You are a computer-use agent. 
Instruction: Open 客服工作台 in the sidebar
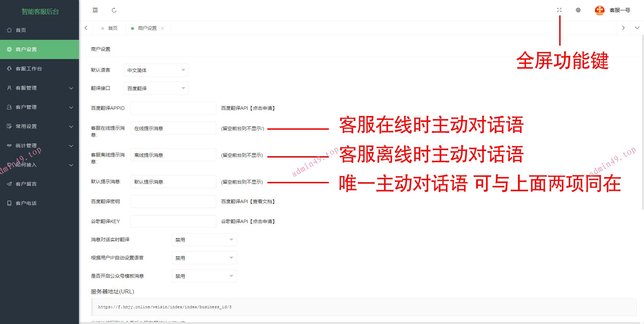(29, 69)
